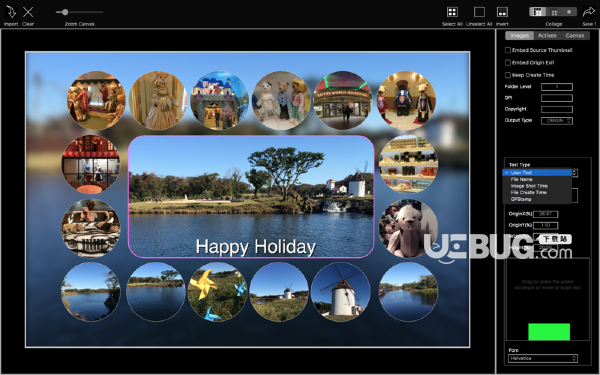Screen dimensions: 600x375
Task: Click the OriginX(%) value field
Action: [545, 214]
